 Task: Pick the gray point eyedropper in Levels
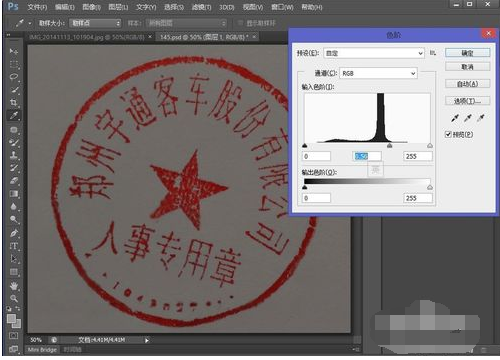point(468,118)
